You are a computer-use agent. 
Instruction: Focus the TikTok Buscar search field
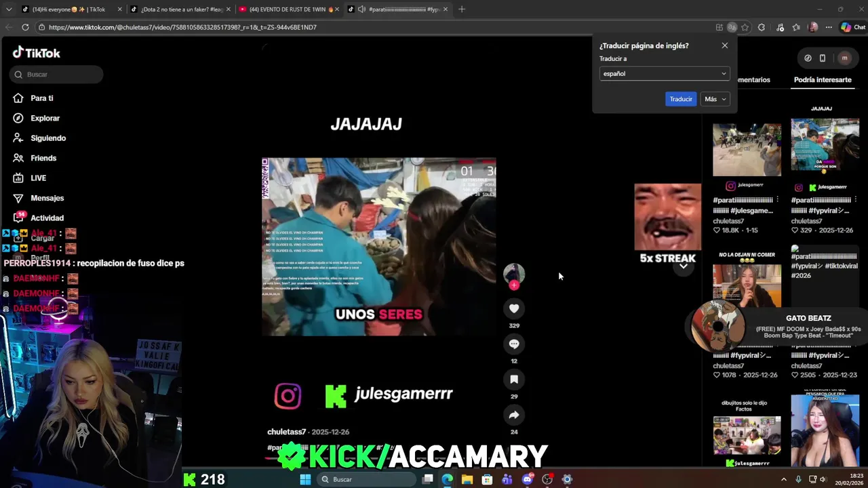57,75
